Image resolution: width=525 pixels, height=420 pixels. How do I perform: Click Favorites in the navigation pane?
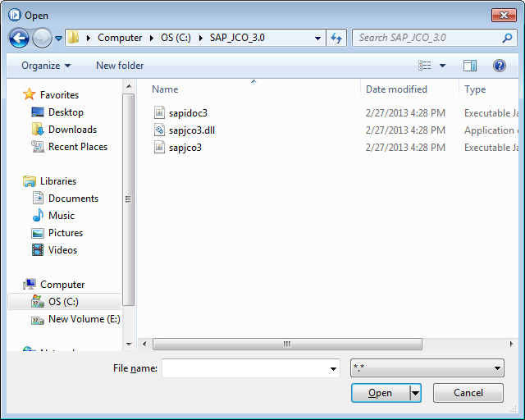click(59, 95)
